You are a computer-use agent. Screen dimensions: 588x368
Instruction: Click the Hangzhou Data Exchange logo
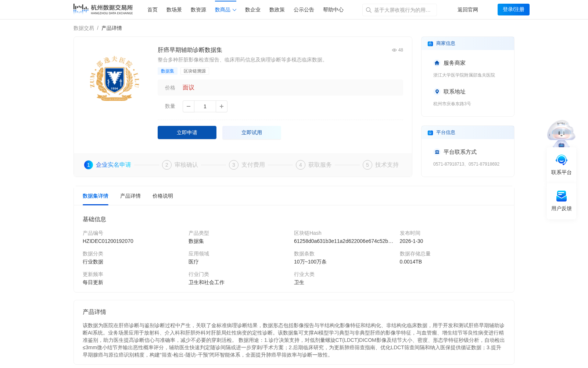(103, 10)
